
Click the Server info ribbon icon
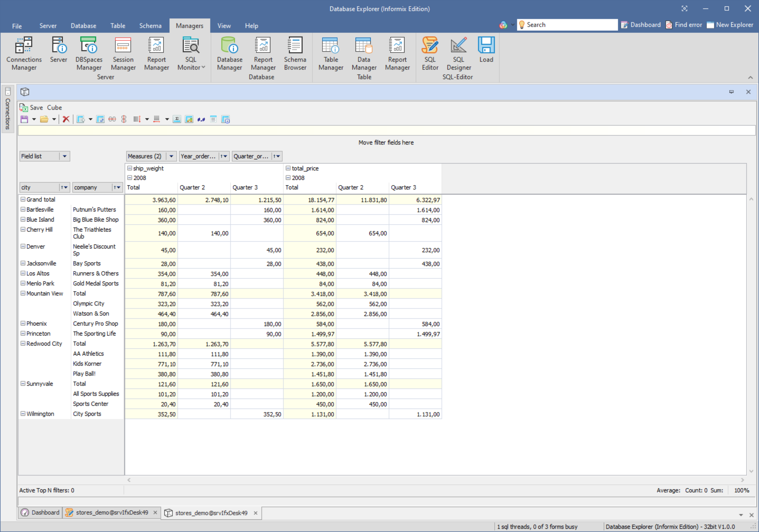click(x=58, y=50)
